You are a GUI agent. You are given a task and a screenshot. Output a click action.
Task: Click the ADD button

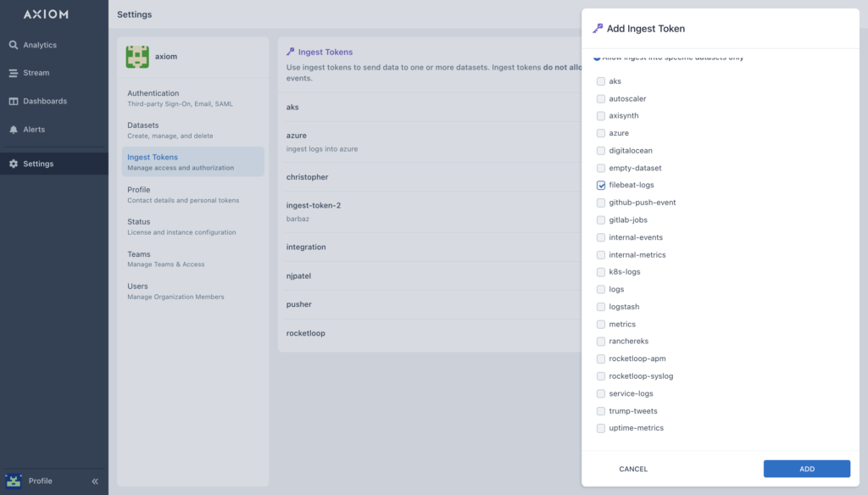click(807, 469)
